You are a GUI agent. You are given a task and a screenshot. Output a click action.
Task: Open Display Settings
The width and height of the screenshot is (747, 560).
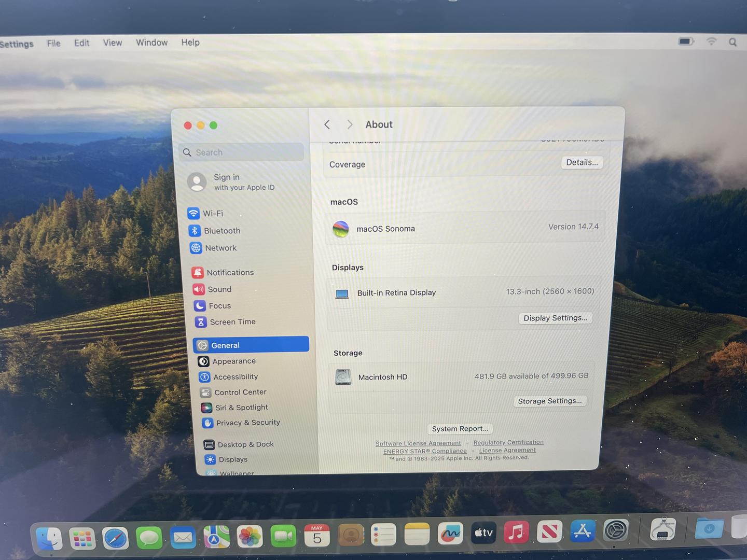point(556,318)
